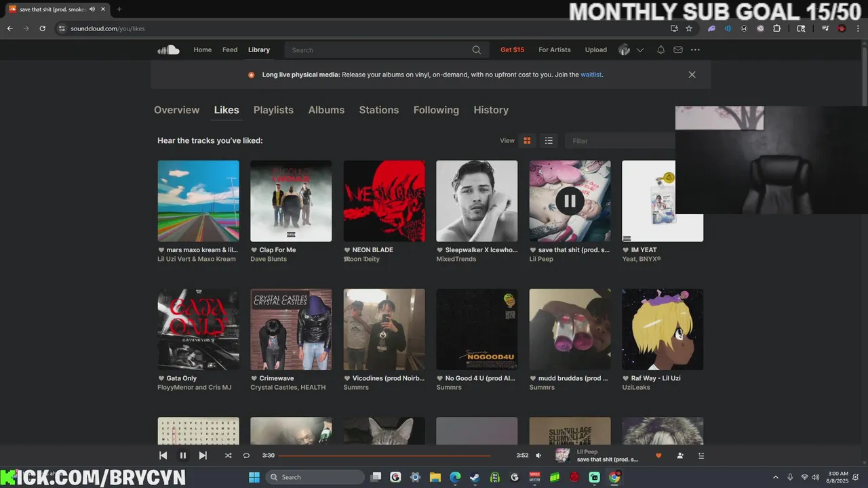Open the next-up queue icon
This screenshot has height=488, width=868.
pos(701,455)
